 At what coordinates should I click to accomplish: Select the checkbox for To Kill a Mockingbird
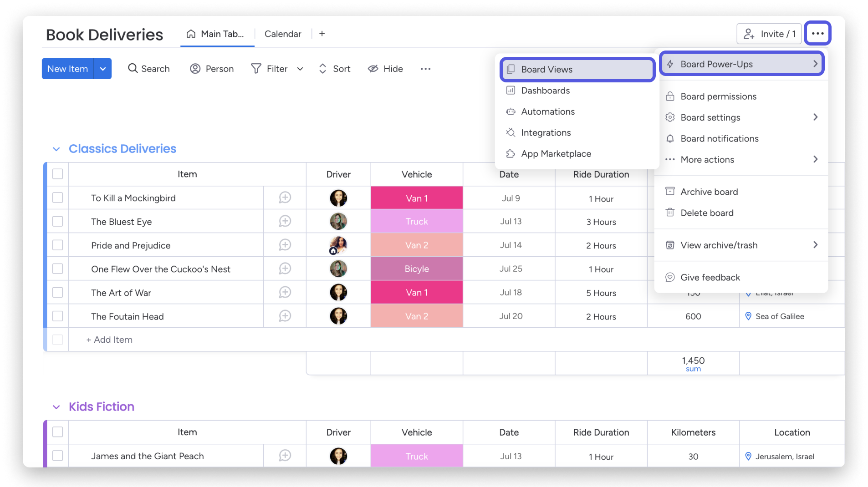[x=58, y=198]
